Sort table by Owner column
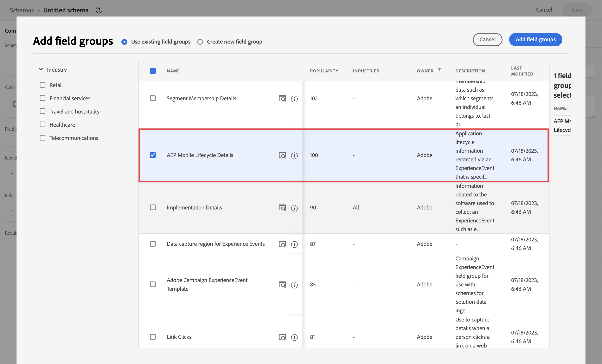The height and width of the screenshot is (364, 602). click(x=425, y=71)
